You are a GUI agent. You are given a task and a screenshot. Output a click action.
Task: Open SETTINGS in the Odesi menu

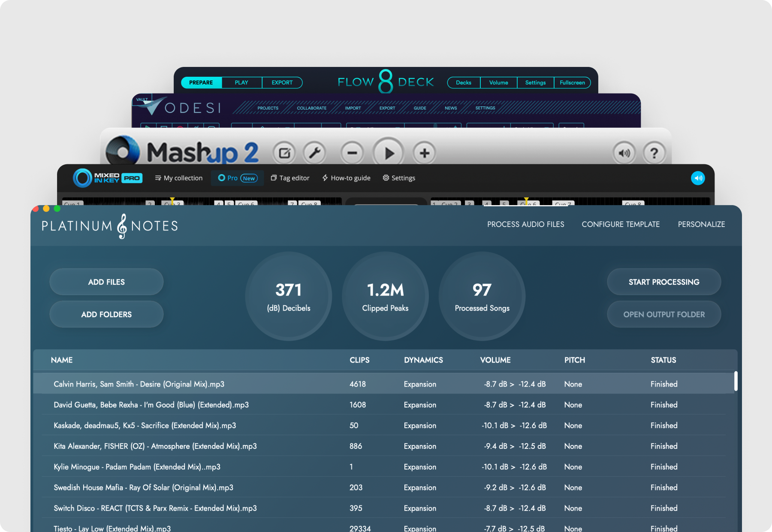tap(485, 108)
